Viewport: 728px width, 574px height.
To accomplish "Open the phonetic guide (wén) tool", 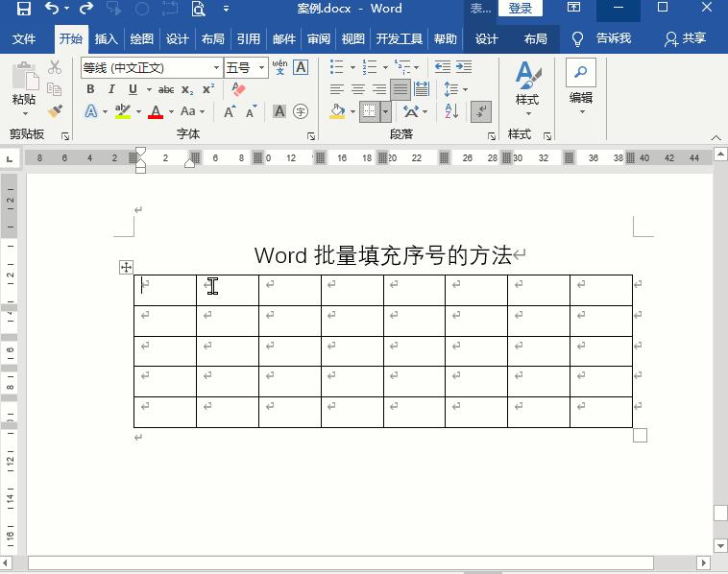I will coord(279,68).
